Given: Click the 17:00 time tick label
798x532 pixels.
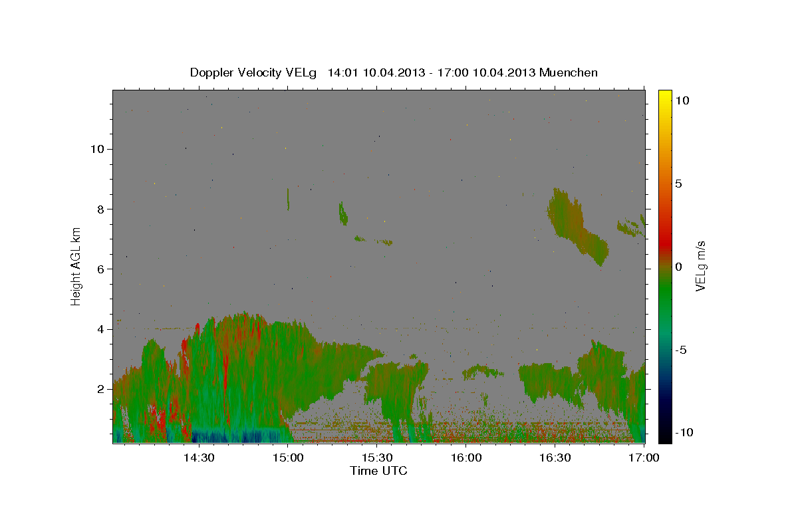Looking at the screenshot, I should click(644, 458).
